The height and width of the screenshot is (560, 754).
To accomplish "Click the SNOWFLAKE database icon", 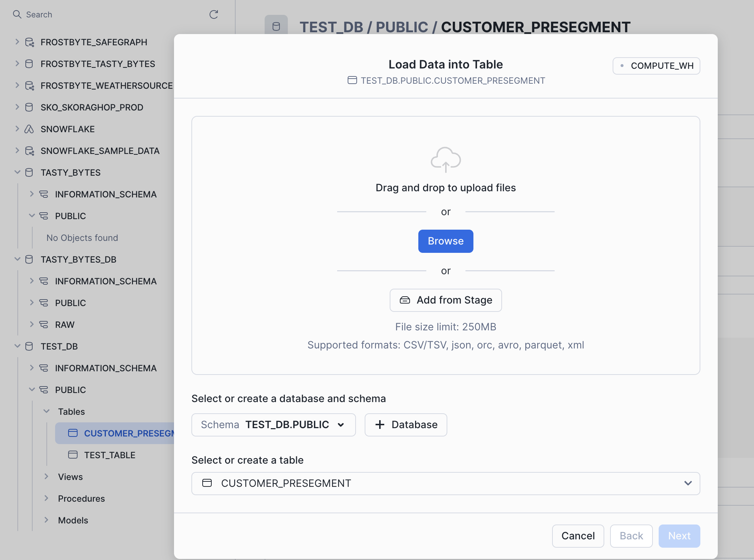I will [29, 129].
